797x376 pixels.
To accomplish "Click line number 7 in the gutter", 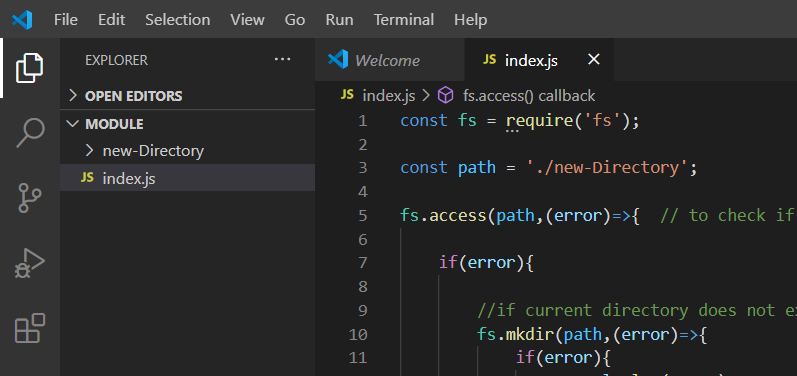I will pyautogui.click(x=362, y=263).
